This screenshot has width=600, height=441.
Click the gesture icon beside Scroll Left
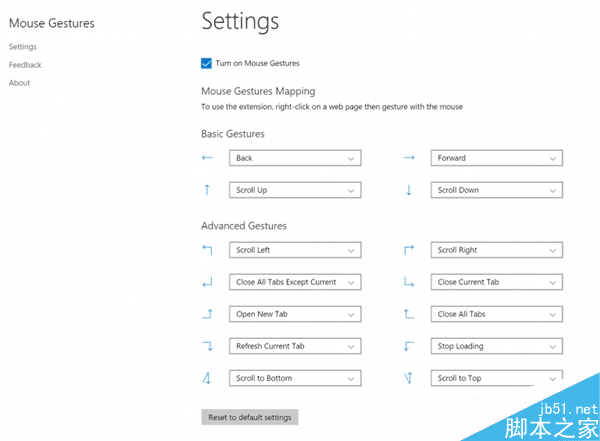point(207,250)
